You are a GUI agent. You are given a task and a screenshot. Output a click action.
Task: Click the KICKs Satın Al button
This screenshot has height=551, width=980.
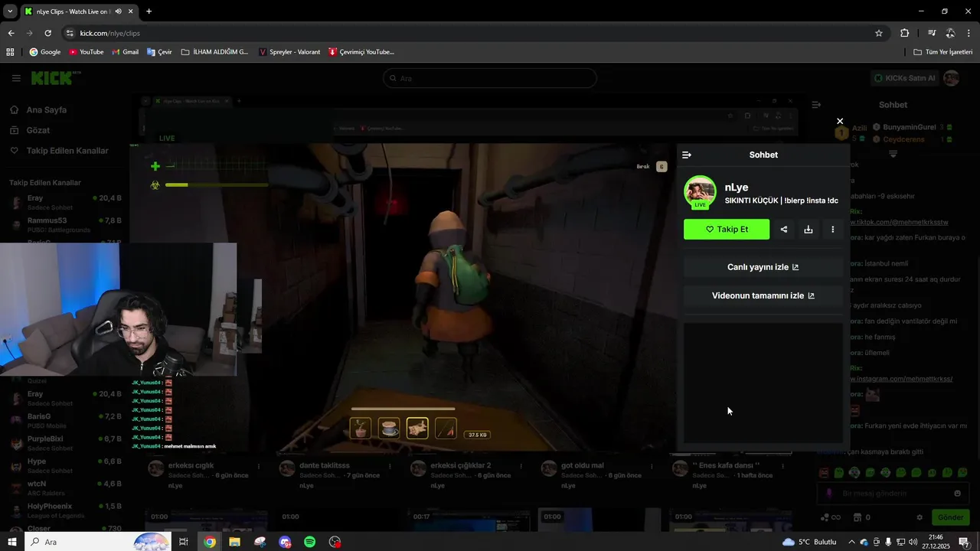tap(905, 78)
